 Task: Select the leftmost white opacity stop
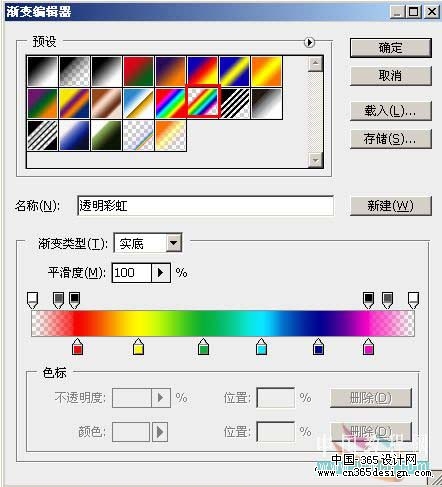point(32,300)
